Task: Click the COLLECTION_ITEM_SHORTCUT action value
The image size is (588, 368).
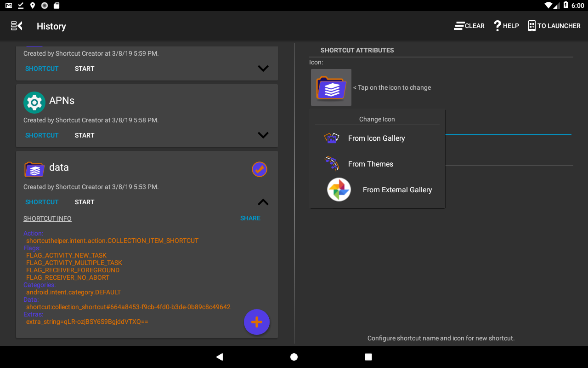Action: [x=113, y=241]
